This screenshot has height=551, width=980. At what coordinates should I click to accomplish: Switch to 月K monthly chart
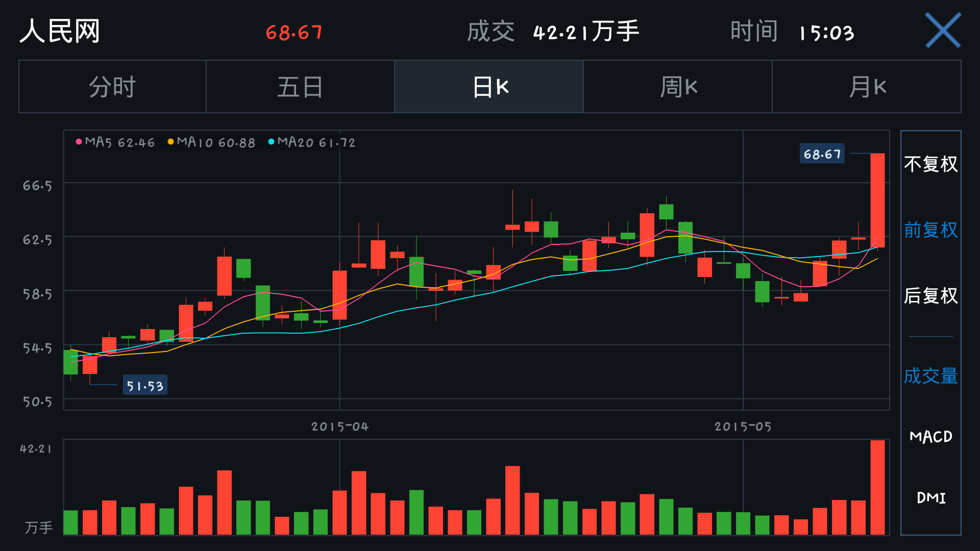[x=867, y=87]
